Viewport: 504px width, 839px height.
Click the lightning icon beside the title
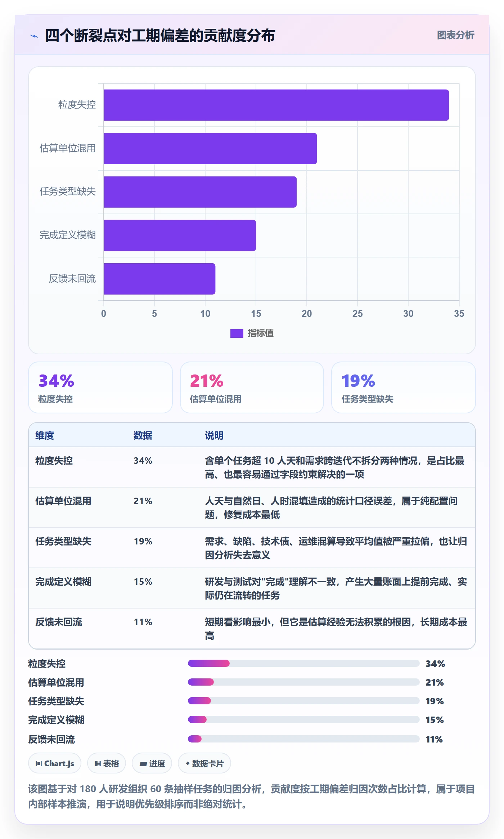click(34, 36)
